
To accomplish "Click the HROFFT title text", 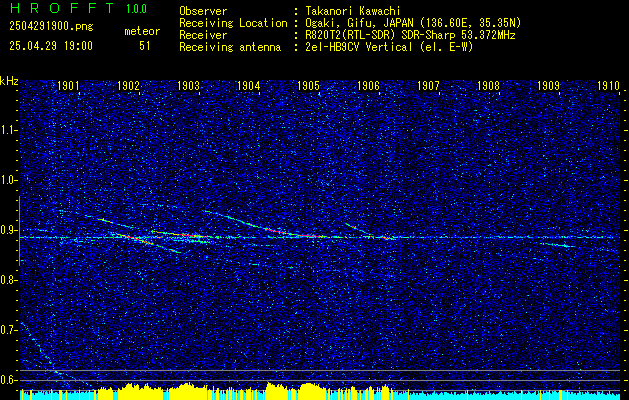I will tap(62, 8).
